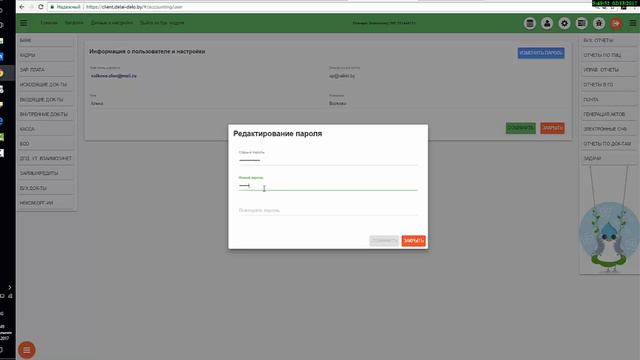Click the news list icon in header

pos(581,23)
